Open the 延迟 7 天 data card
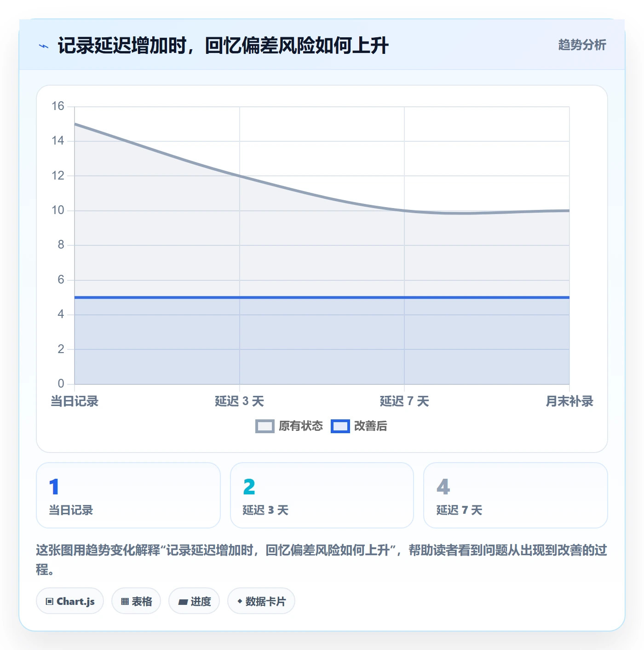Viewport: 644px width, 650px height. pyautogui.click(x=516, y=495)
